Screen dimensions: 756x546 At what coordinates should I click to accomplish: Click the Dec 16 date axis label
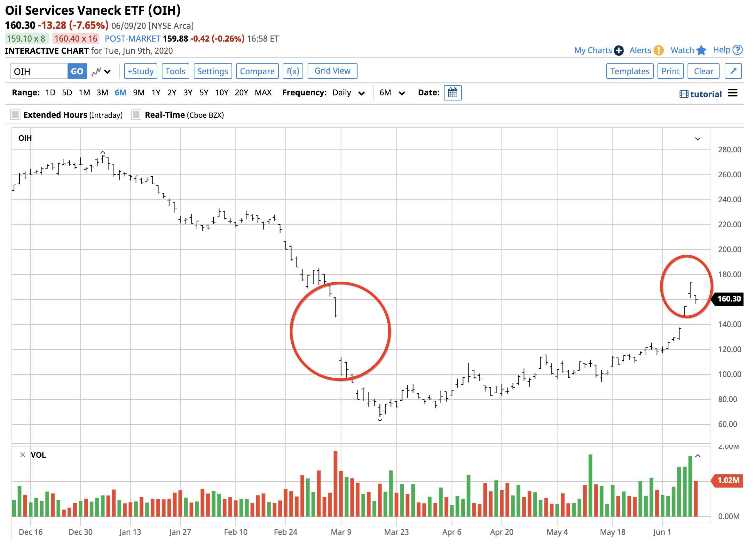(x=31, y=532)
